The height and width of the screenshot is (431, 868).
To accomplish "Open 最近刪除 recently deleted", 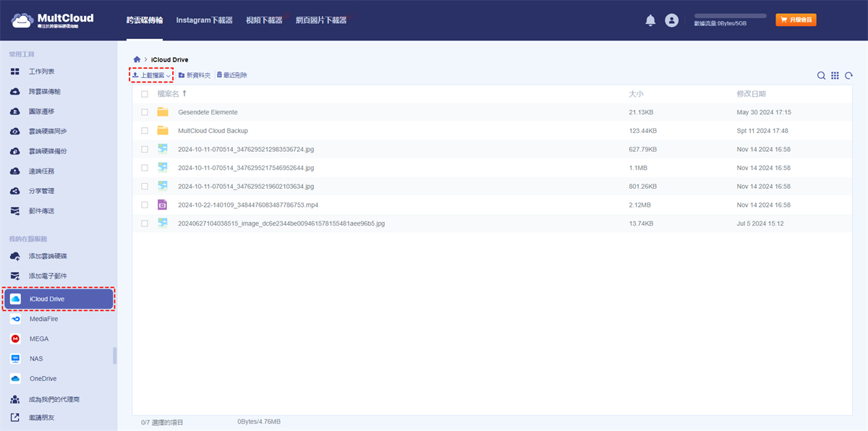I will click(x=231, y=75).
